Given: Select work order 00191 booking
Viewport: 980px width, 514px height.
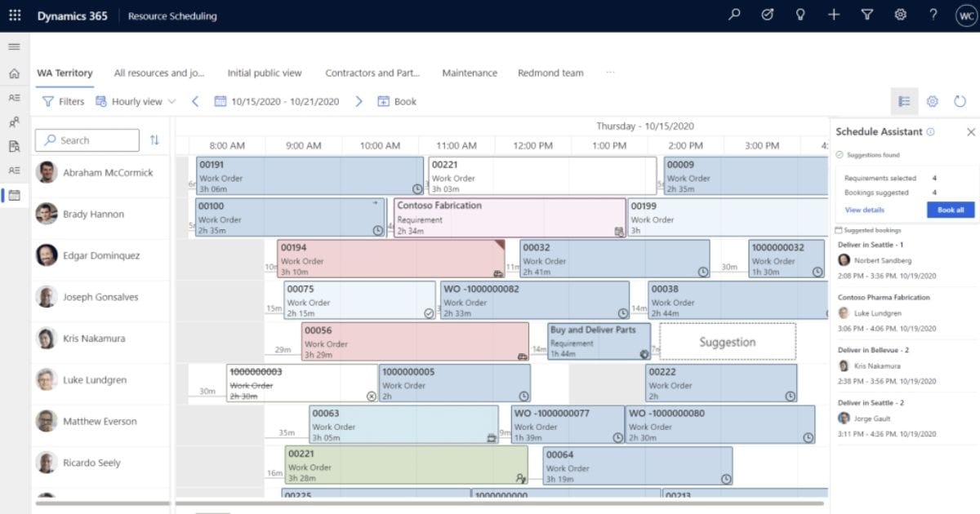Looking at the screenshot, I should 310,176.
